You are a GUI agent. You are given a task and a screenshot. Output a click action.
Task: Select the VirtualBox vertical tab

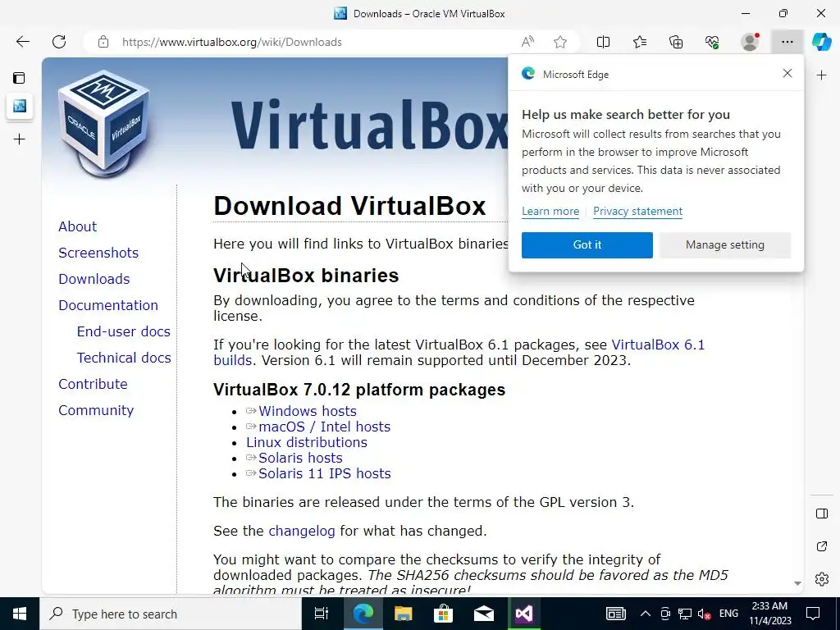[20, 106]
